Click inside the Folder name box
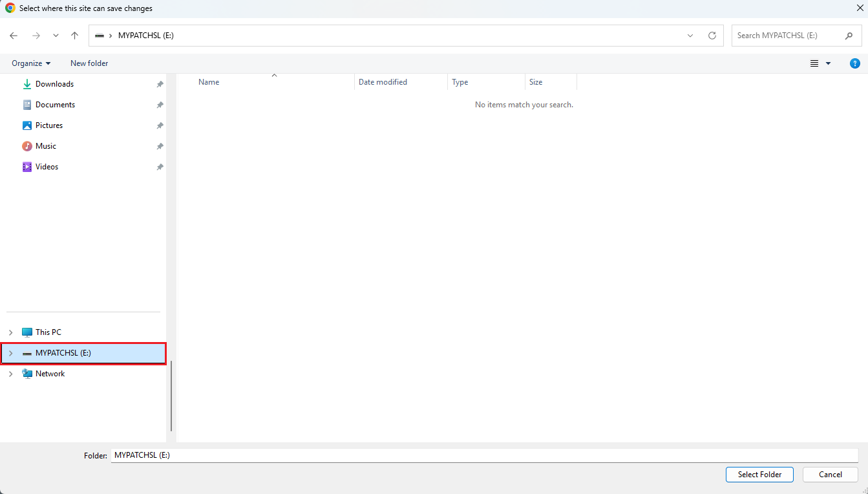 click(259, 455)
